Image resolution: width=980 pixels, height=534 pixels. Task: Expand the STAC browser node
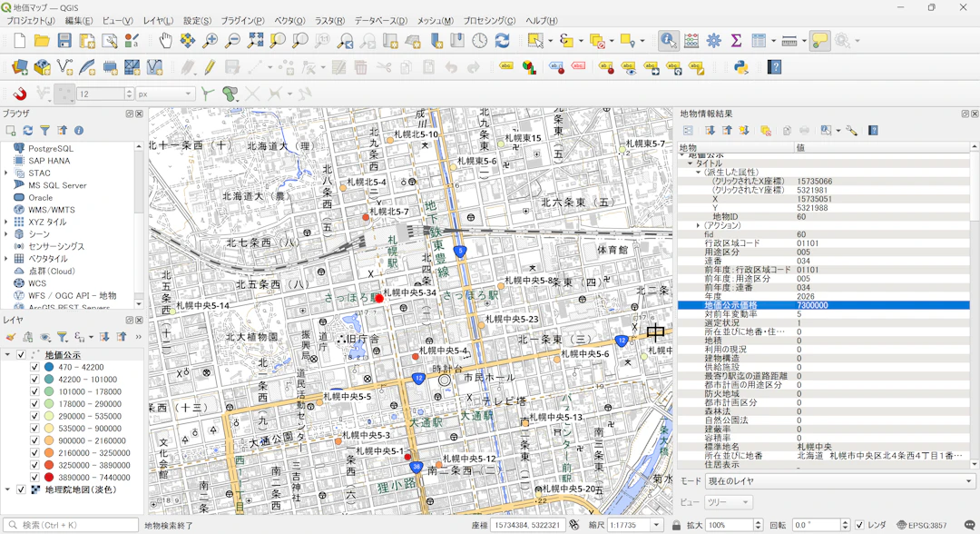click(x=7, y=173)
